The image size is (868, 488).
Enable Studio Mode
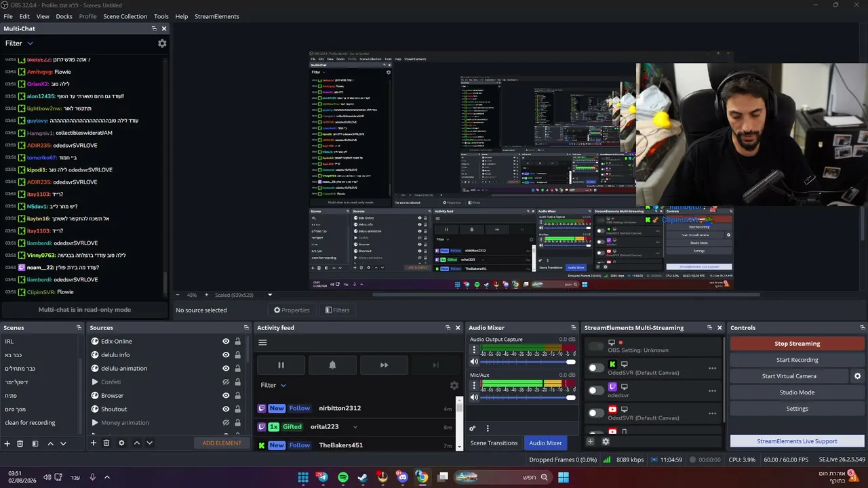pos(797,392)
